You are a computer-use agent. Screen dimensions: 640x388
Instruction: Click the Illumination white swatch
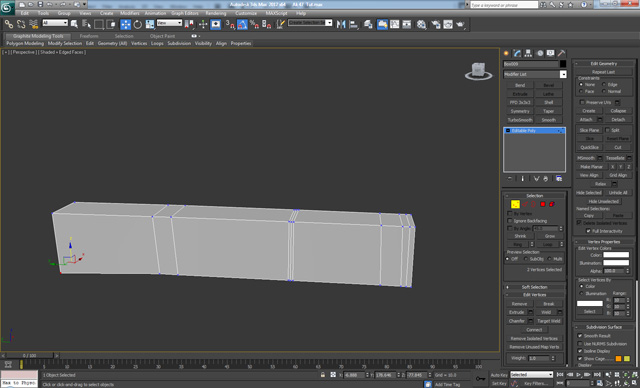coord(616,263)
